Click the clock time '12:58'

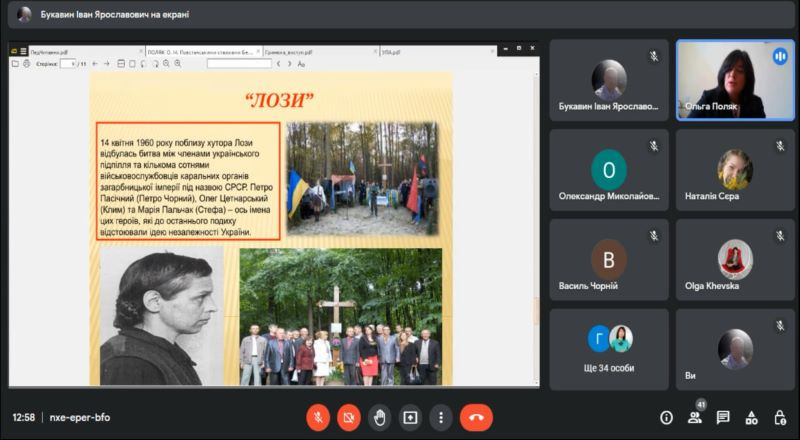23,418
